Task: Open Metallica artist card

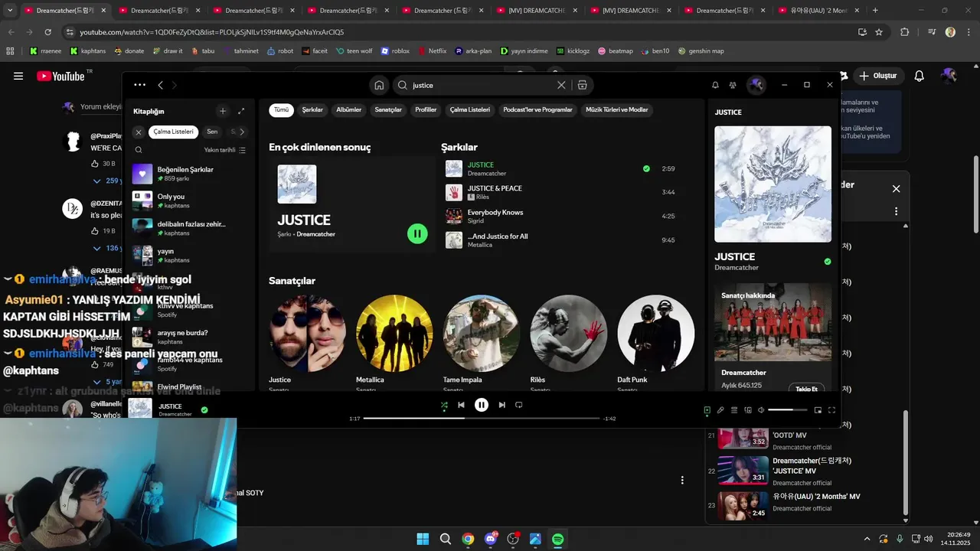Action: click(x=394, y=343)
